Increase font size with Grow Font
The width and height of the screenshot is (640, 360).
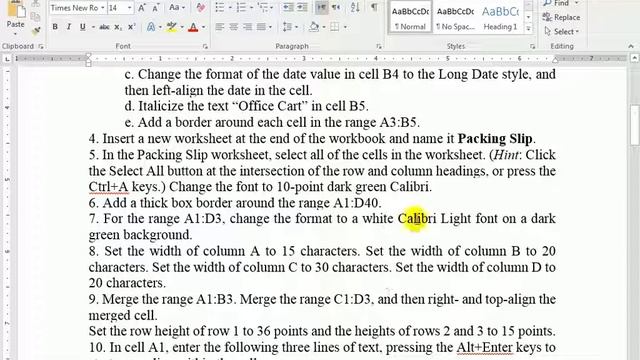point(142,8)
